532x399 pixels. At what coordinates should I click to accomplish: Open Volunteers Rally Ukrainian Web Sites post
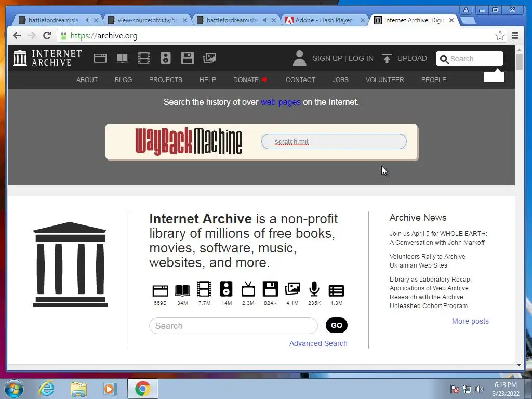427,261
